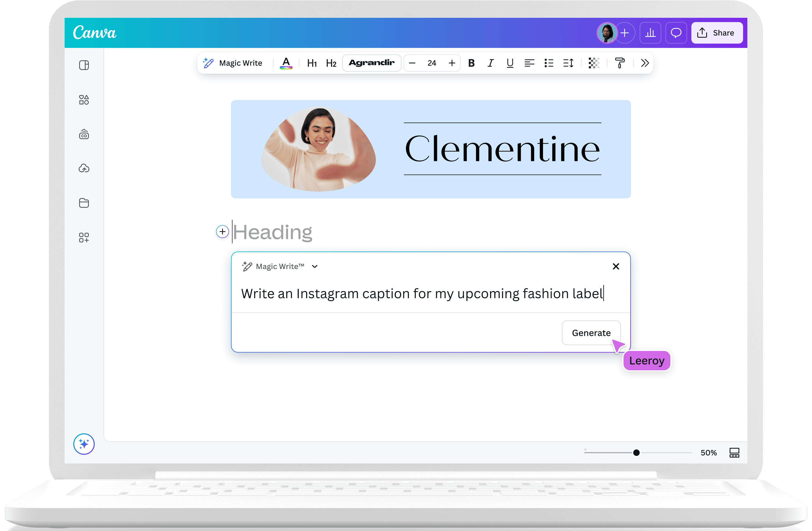The image size is (812, 531).
Task: Add a collaborator with the plus icon
Action: 625,33
